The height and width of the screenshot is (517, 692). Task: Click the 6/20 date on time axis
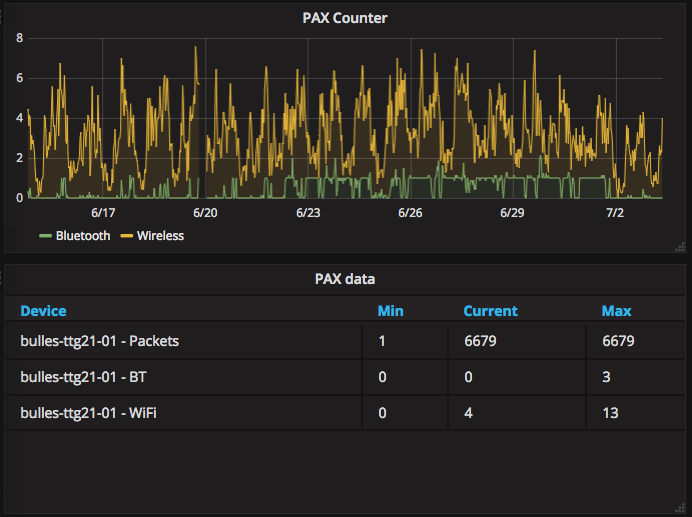coord(205,213)
